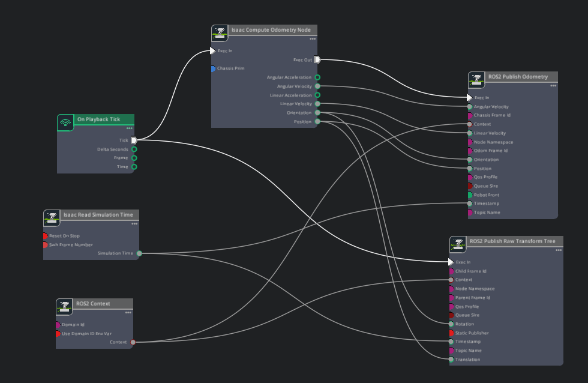The height and width of the screenshot is (383, 588).
Task: Click Timestamp input on Publish Raw Transform Tree
Action: coord(451,342)
